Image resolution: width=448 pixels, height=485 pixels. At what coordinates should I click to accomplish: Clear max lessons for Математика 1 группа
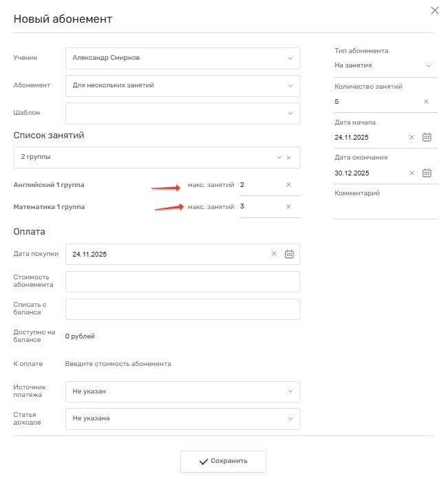[288, 207]
